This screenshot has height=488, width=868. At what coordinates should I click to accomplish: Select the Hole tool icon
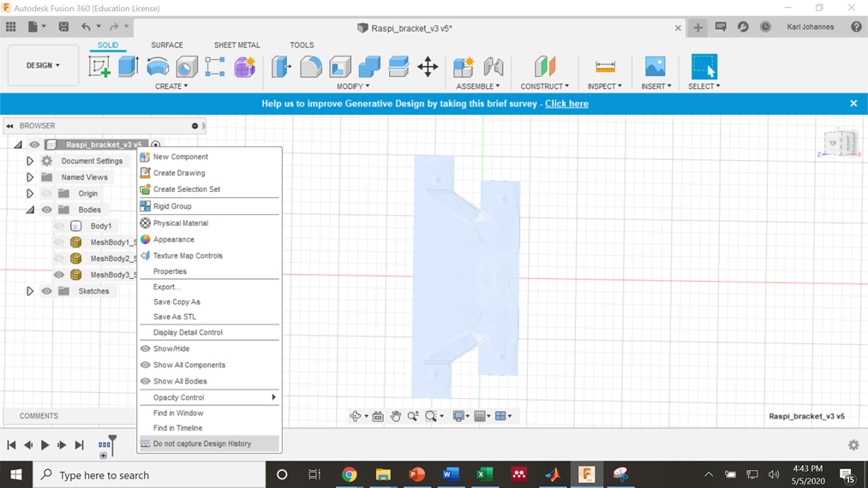pyautogui.click(x=187, y=67)
